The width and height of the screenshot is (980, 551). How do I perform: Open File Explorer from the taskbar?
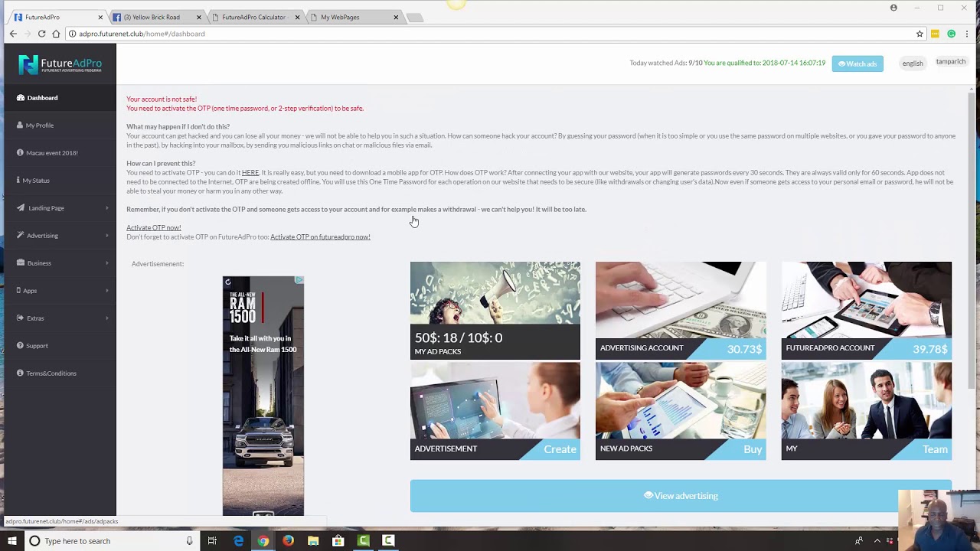point(313,541)
